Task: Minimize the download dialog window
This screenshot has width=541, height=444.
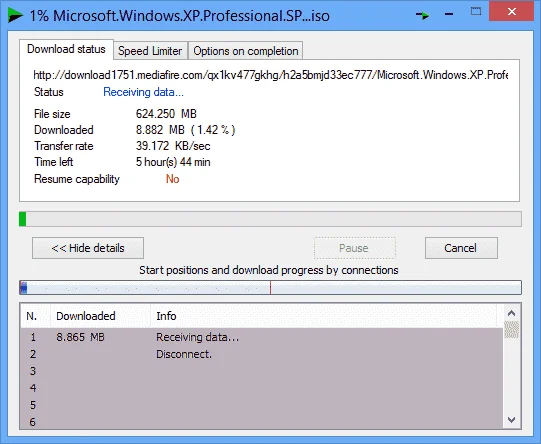Action: coord(449,14)
